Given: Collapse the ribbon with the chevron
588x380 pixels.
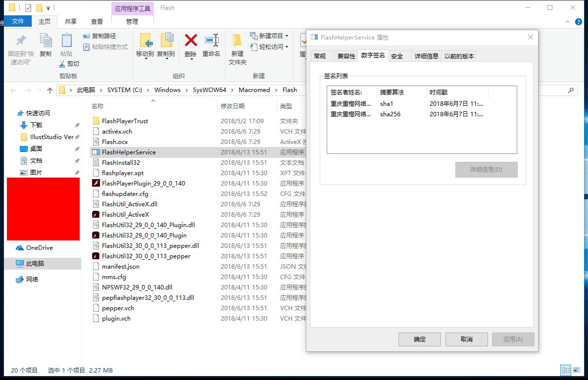Looking at the screenshot, I should pos(568,22).
